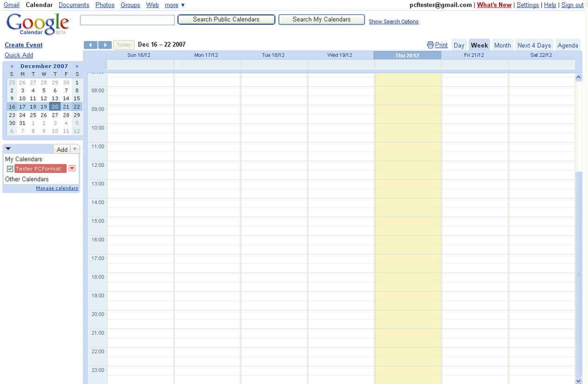The height and width of the screenshot is (384, 588).
Task: Click Search Public Calendars button
Action: click(x=226, y=20)
